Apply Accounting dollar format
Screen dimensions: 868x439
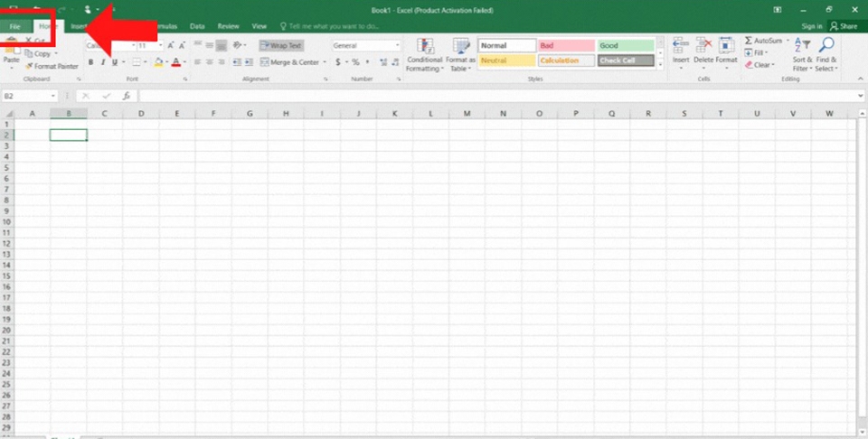pyautogui.click(x=337, y=62)
